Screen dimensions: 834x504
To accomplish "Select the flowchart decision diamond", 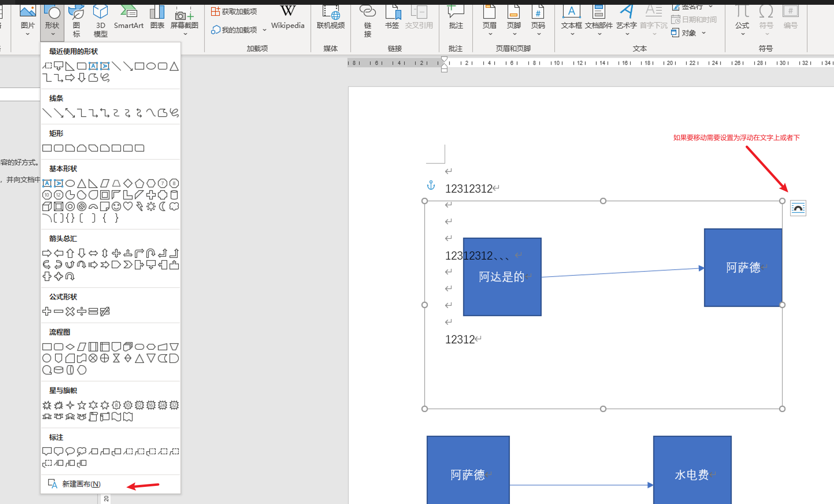I will 70,346.
